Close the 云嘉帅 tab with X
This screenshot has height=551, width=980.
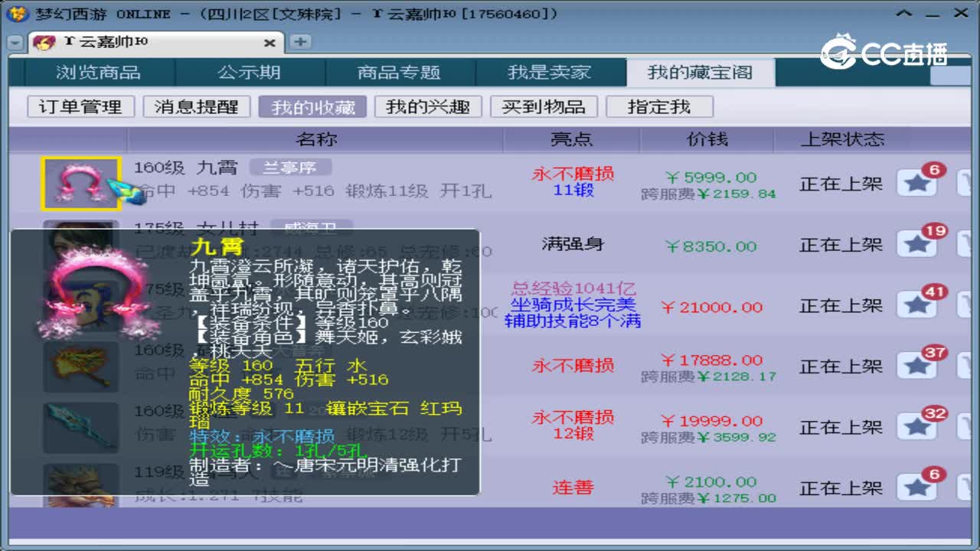point(269,43)
